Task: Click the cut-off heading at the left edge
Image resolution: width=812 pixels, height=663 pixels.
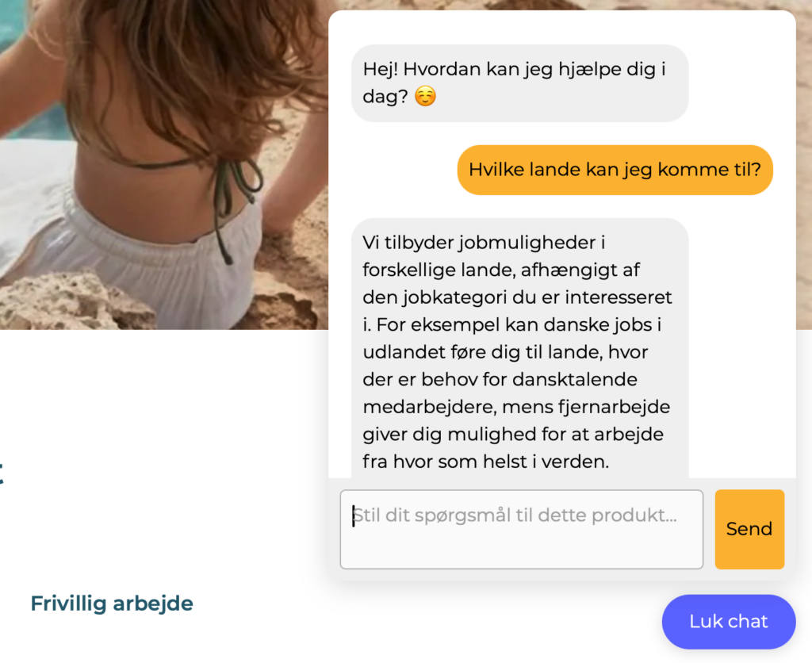Action: point(2,473)
